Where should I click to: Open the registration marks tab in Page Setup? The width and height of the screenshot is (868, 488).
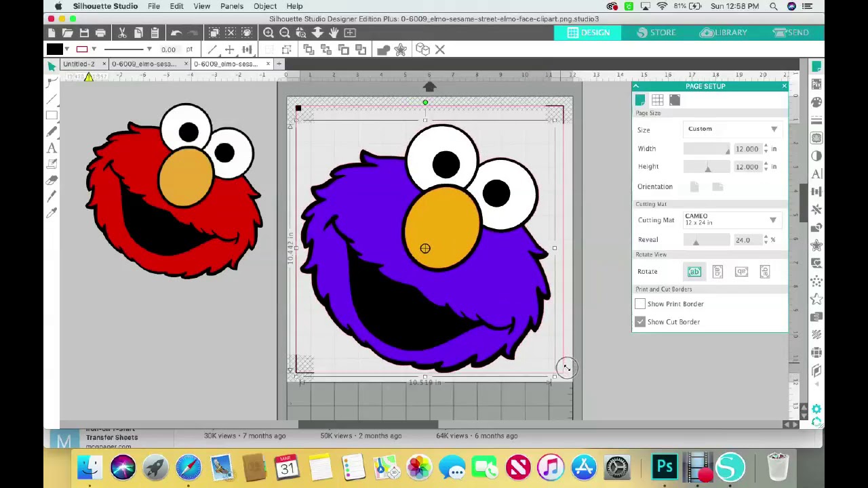[674, 100]
